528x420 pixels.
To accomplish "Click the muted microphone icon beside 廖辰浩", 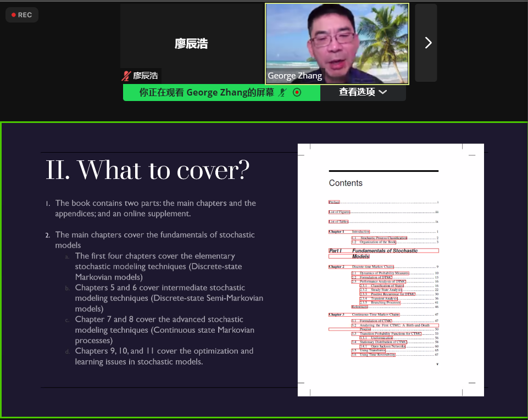I will pyautogui.click(x=126, y=76).
